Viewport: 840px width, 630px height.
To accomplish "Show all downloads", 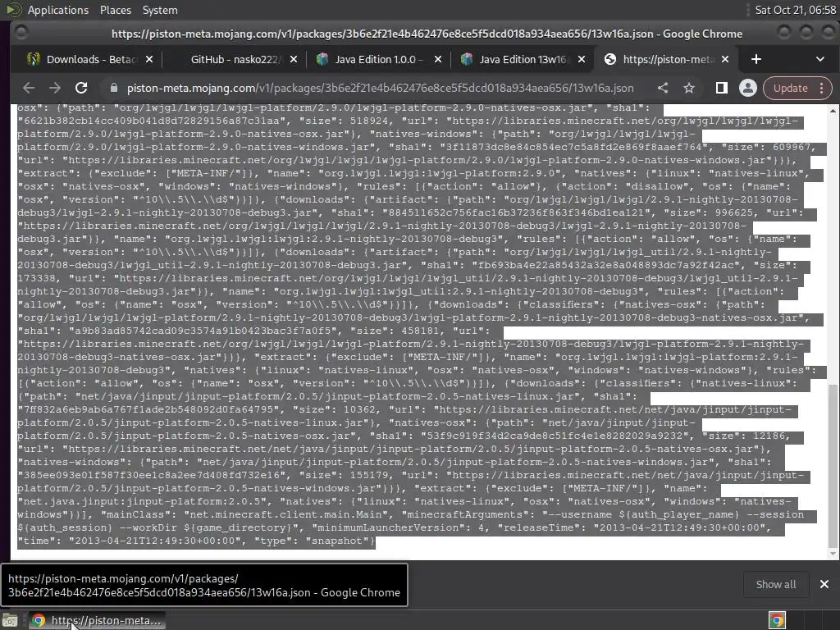I will click(x=776, y=584).
